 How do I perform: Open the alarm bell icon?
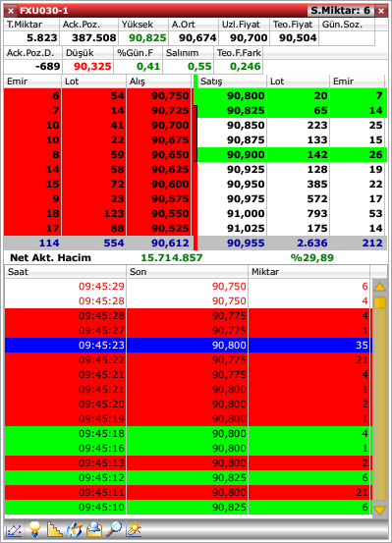coord(94,529)
